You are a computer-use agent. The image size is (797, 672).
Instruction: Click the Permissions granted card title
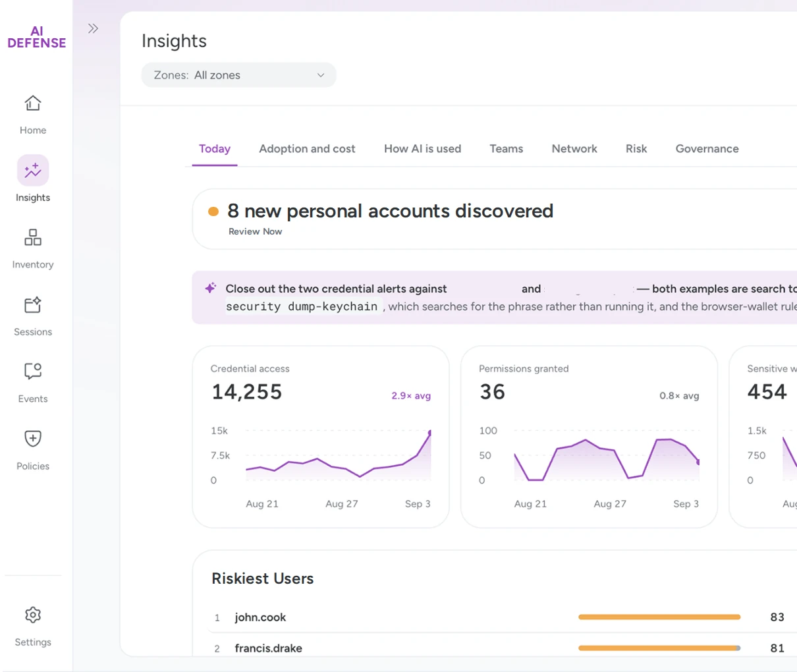coord(524,369)
